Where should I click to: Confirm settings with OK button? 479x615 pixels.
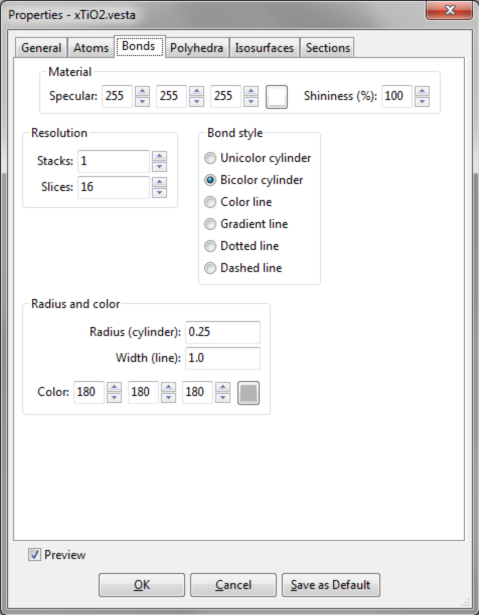click(142, 585)
